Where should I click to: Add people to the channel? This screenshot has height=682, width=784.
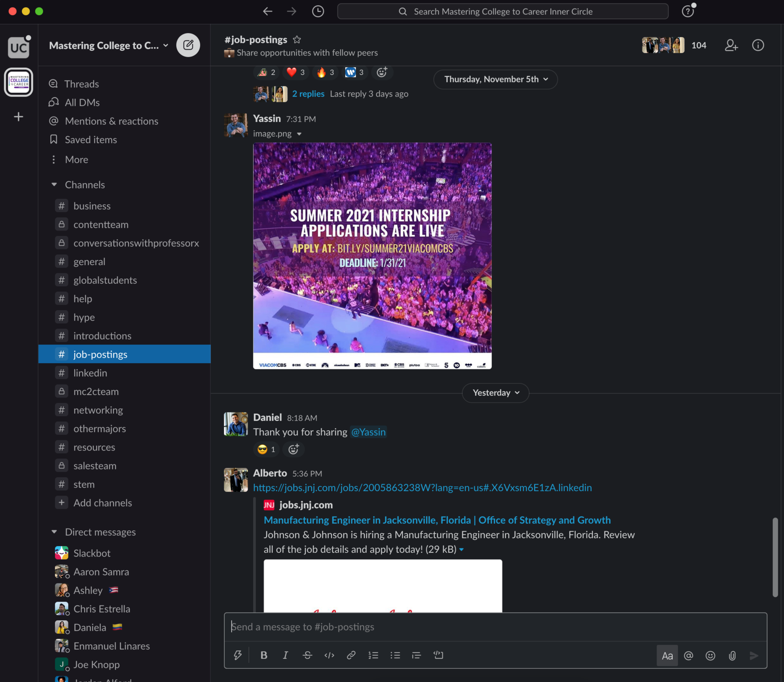pyautogui.click(x=731, y=45)
